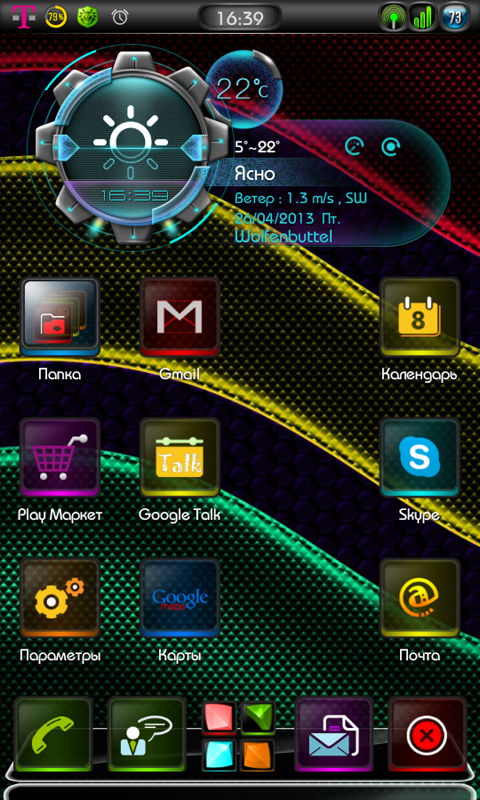Screen dimensions: 480x800
Task: Tap the green phone dialer icon
Action: tap(54, 735)
